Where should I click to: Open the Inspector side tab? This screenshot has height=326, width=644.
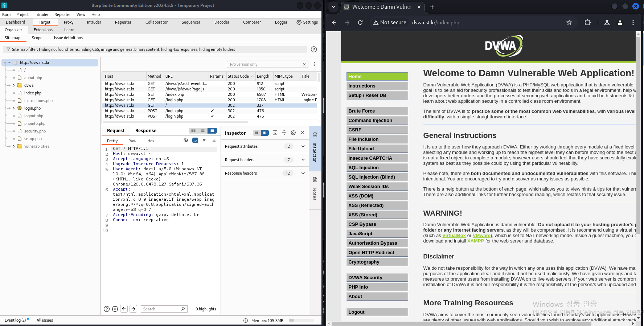tap(315, 148)
